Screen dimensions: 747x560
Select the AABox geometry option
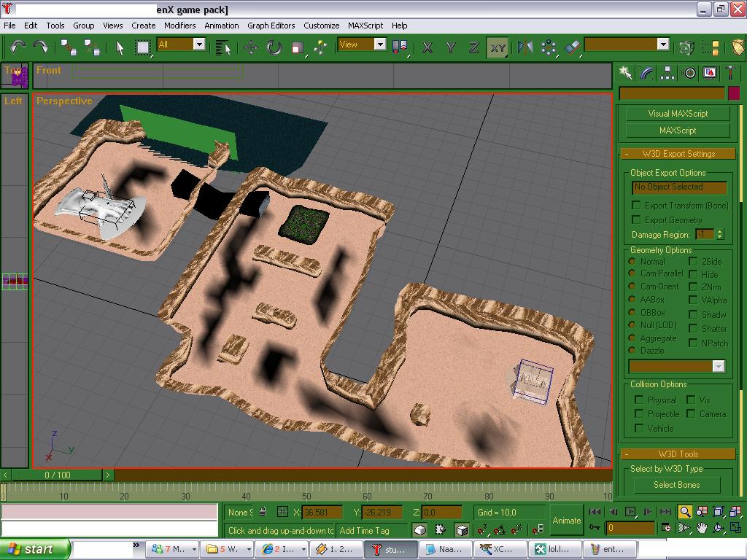(632, 300)
